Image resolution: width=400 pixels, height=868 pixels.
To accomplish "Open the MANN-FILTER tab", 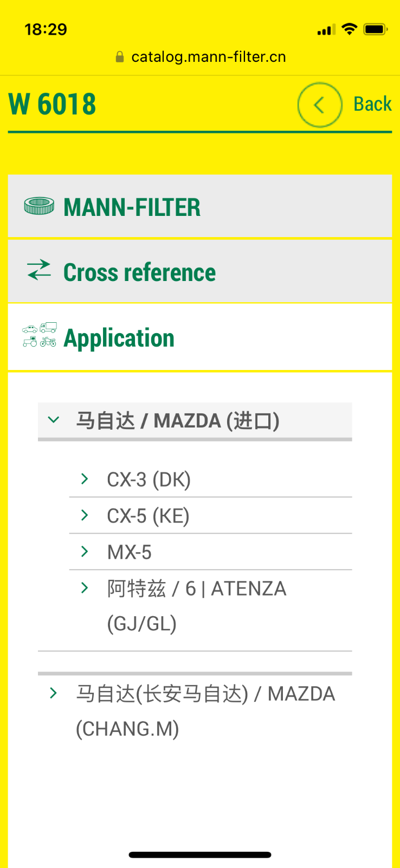I will (200, 206).
